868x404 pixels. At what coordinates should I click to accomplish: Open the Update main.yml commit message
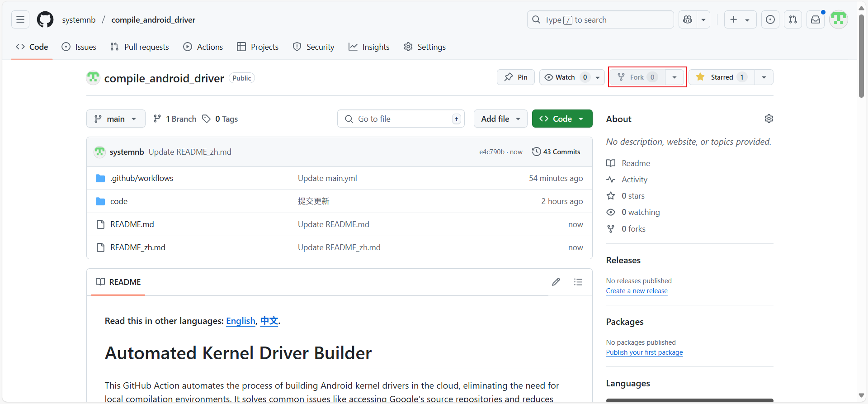(x=327, y=178)
